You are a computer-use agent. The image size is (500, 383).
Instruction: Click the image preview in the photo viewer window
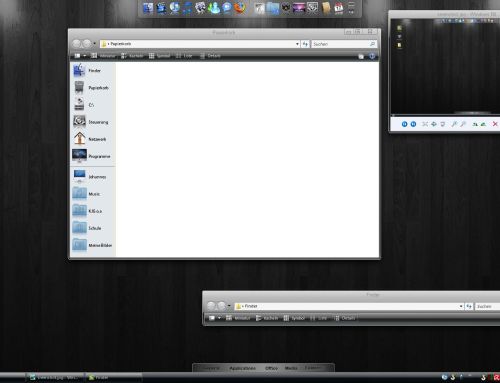point(445,66)
